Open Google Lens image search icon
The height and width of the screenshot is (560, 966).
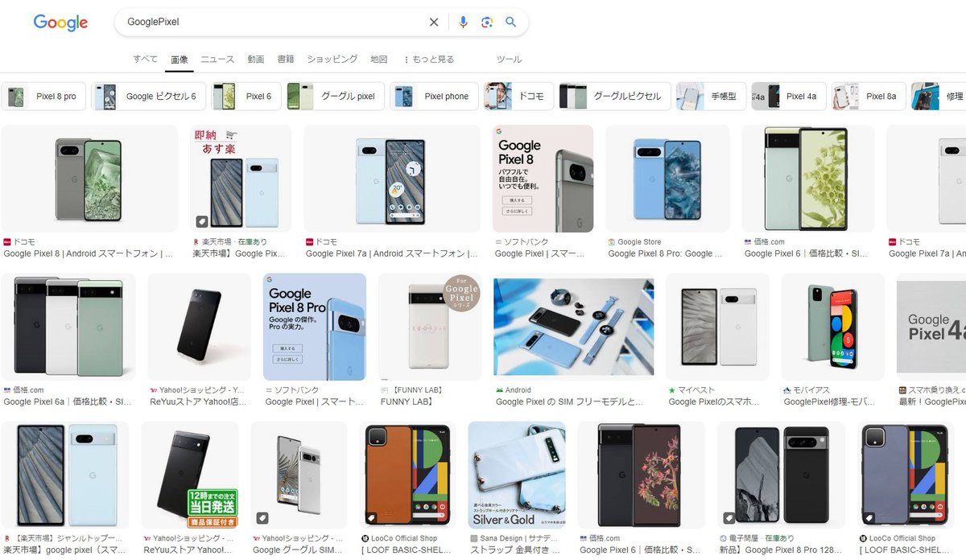(487, 23)
